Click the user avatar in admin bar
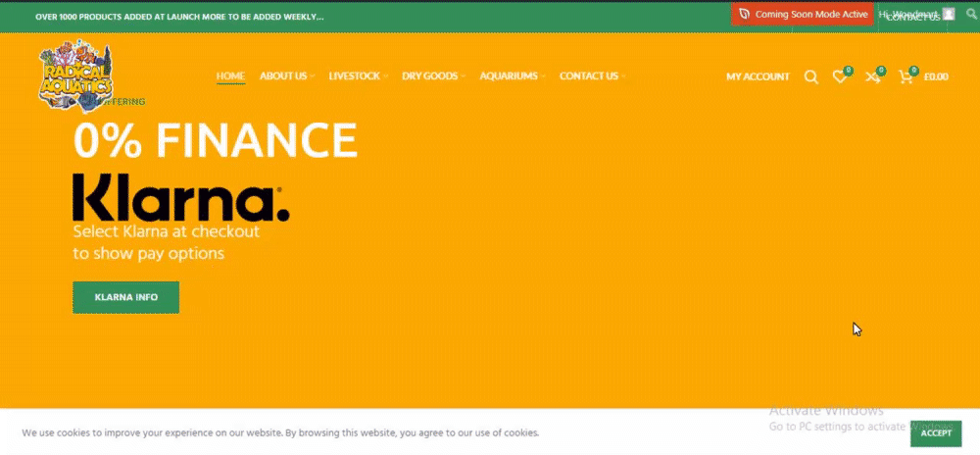This screenshot has width=980, height=455. [x=949, y=13]
